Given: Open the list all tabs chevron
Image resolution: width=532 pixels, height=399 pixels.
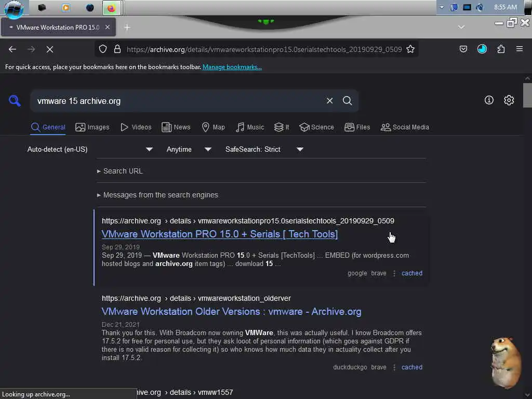Looking at the screenshot, I should 461,27.
